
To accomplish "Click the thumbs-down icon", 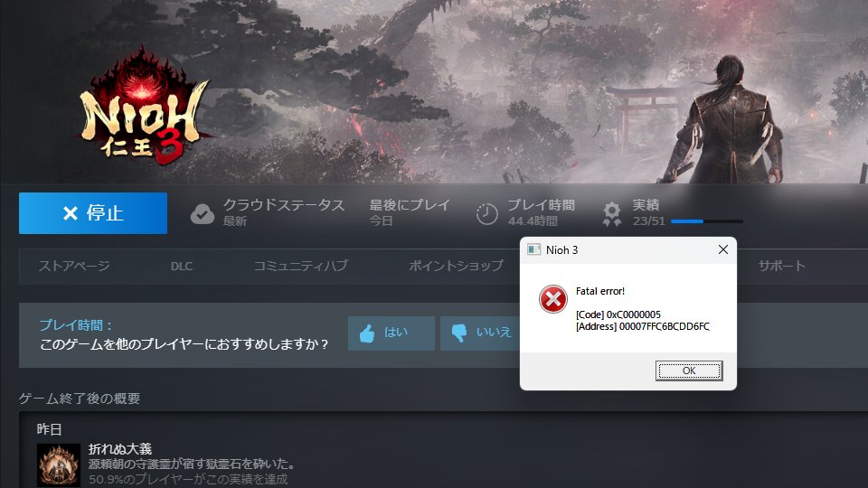I will pos(459,333).
